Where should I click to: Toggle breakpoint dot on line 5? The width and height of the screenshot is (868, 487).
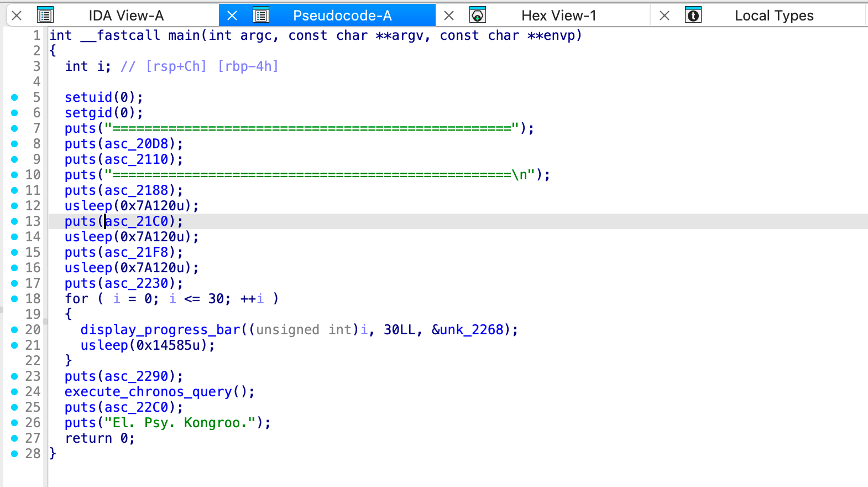(15, 97)
